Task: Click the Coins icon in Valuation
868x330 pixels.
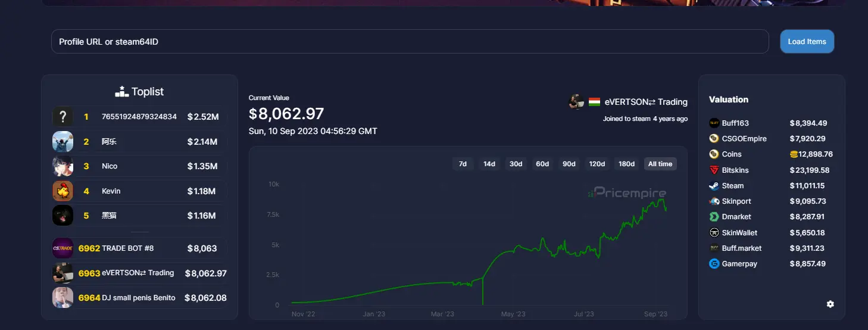Action: point(714,154)
